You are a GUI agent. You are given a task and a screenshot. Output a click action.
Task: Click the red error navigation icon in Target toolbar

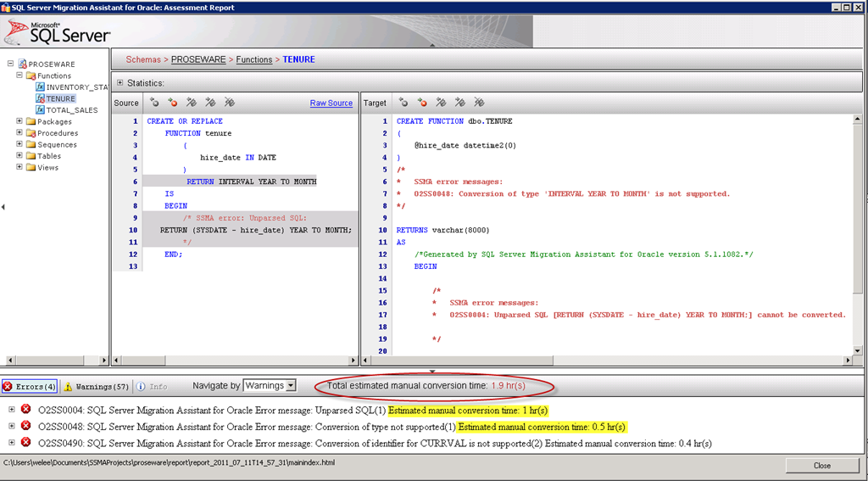[x=422, y=103]
